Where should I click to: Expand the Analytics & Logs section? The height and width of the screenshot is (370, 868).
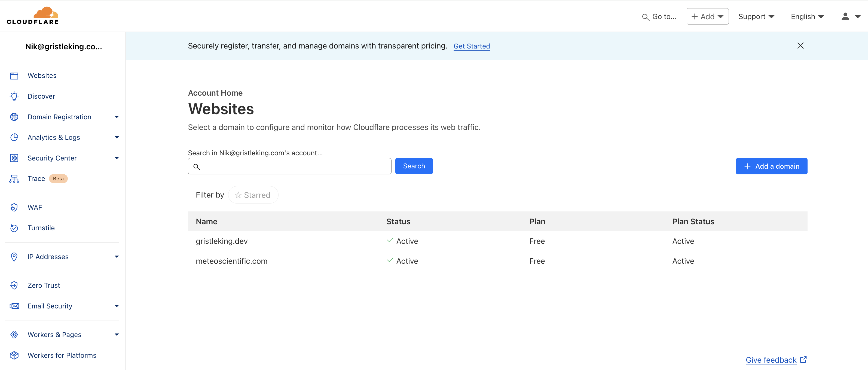coord(116,137)
